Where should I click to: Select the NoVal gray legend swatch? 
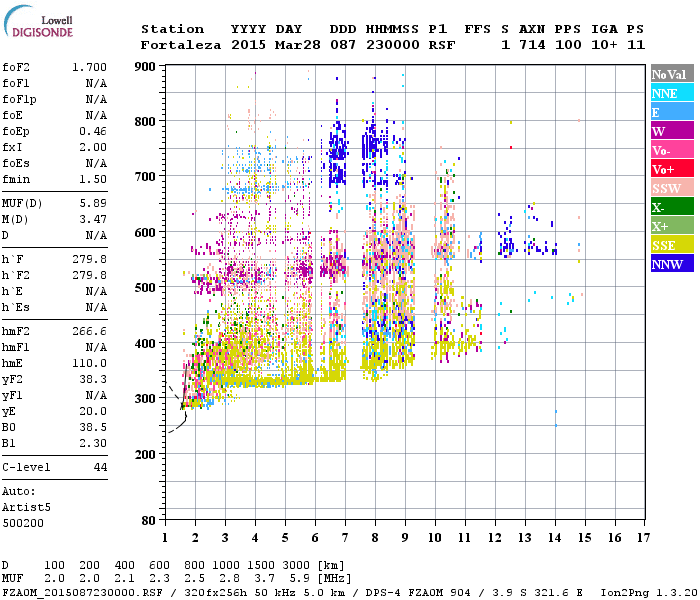pos(672,74)
